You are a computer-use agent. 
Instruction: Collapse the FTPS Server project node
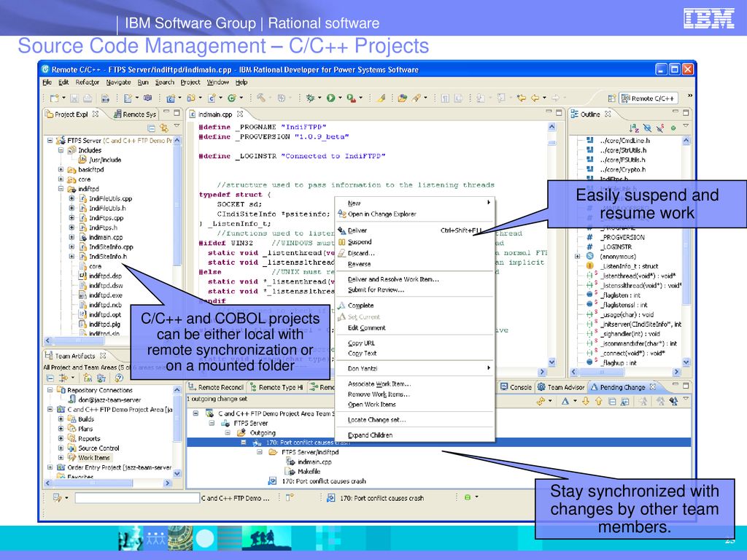tap(50, 141)
